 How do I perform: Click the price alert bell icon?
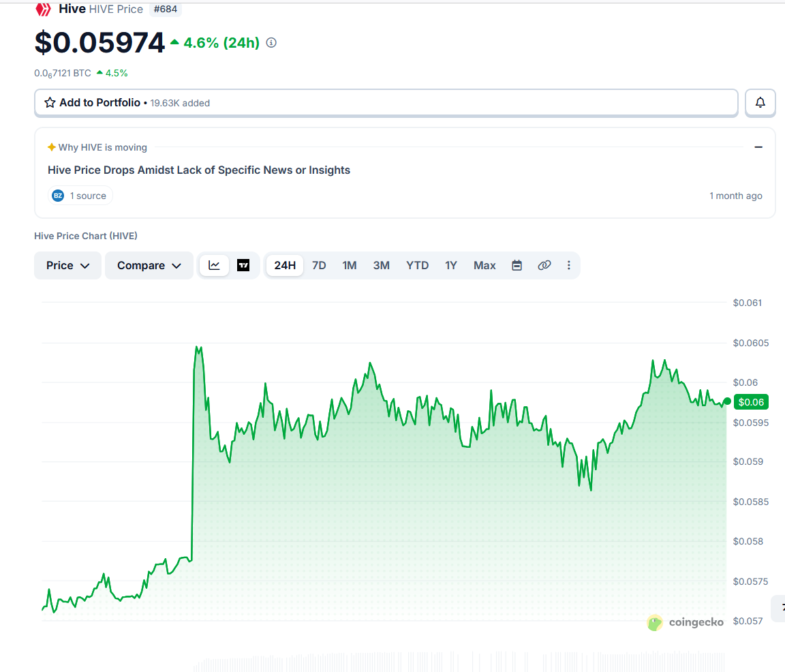760,103
